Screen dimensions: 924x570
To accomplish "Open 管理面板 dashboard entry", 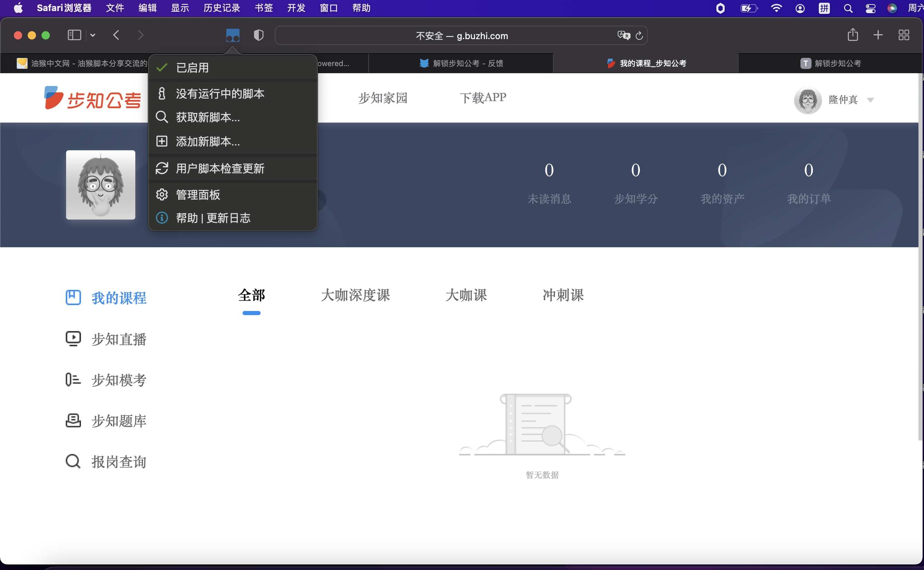I will pos(233,195).
